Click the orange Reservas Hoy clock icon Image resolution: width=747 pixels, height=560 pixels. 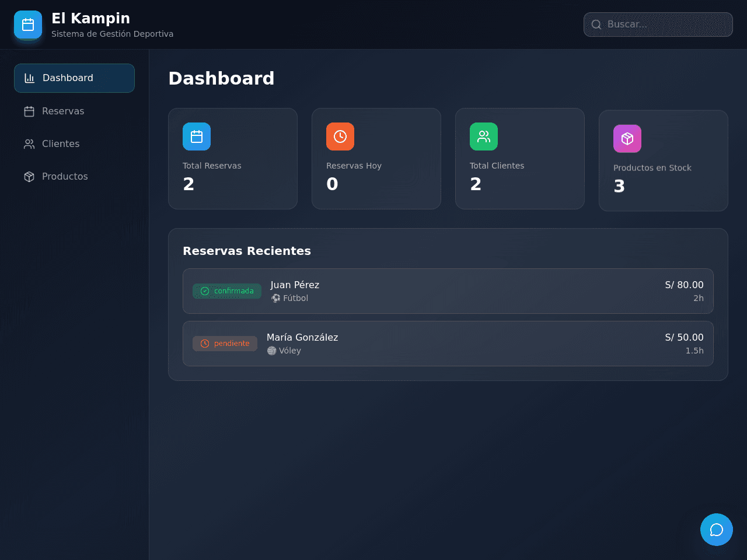[x=340, y=136]
